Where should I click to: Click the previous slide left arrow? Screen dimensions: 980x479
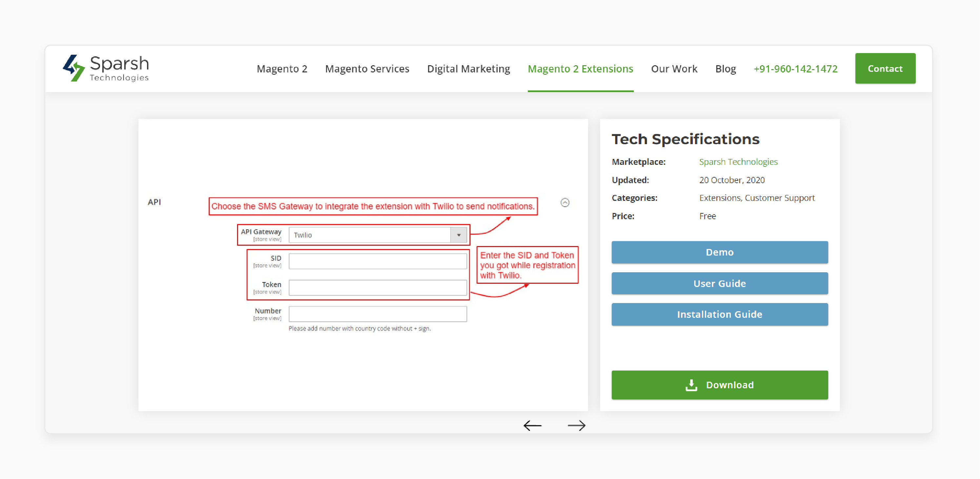coord(532,425)
